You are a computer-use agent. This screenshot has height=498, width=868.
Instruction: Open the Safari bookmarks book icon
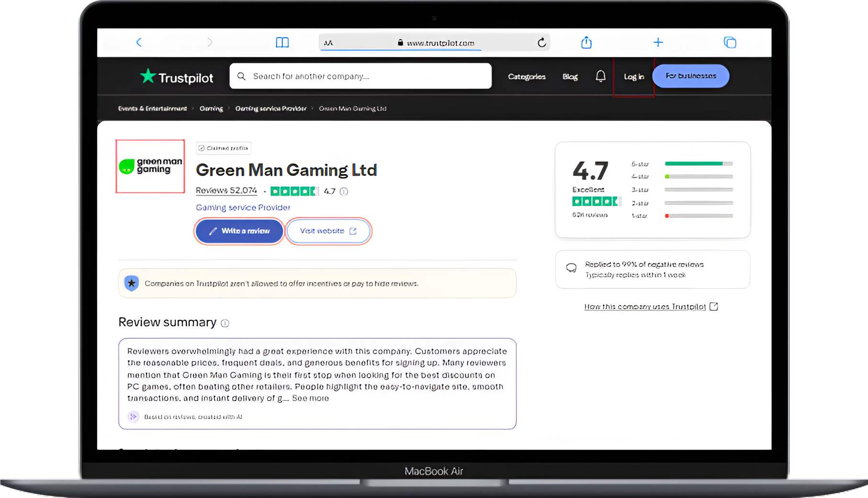point(282,43)
